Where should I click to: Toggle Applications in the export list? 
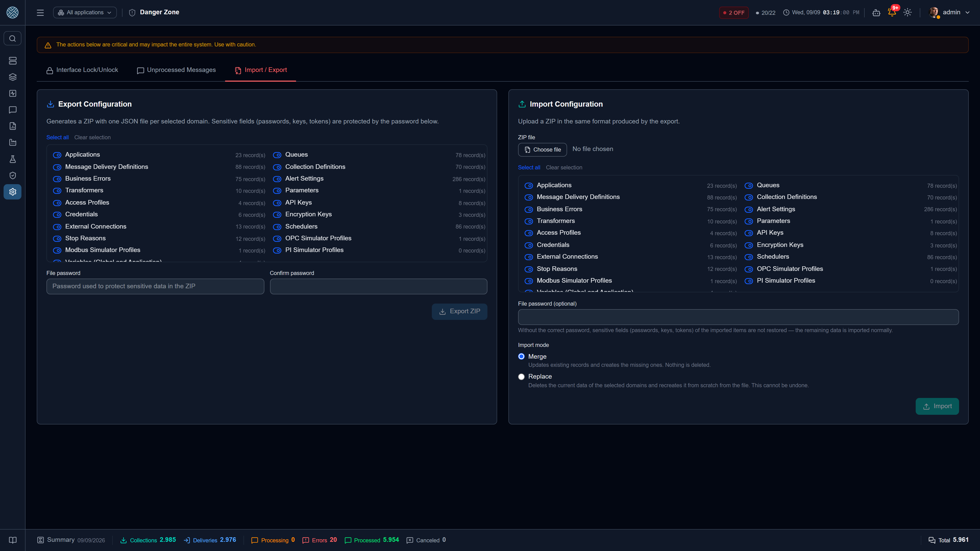[57, 155]
